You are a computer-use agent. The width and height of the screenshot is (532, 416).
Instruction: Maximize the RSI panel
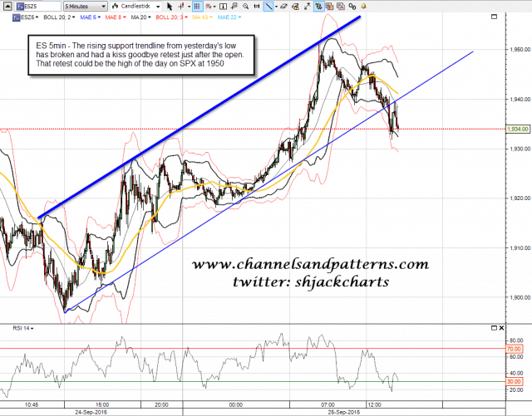[494, 328]
